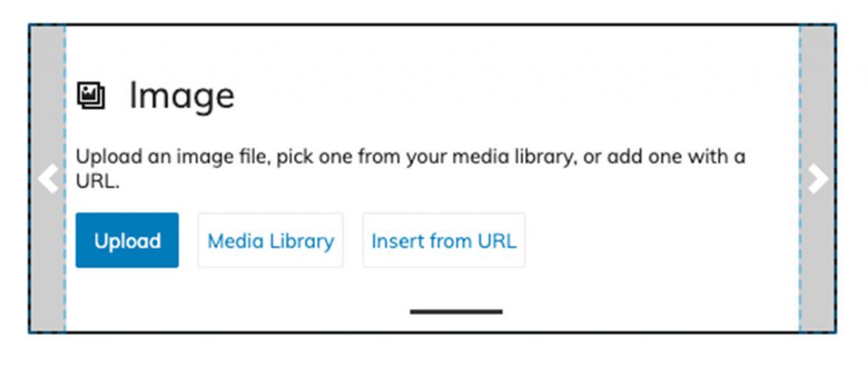This screenshot has height=365, width=868.
Task: Click the left gray navigation strip
Action: [x=47, y=178]
